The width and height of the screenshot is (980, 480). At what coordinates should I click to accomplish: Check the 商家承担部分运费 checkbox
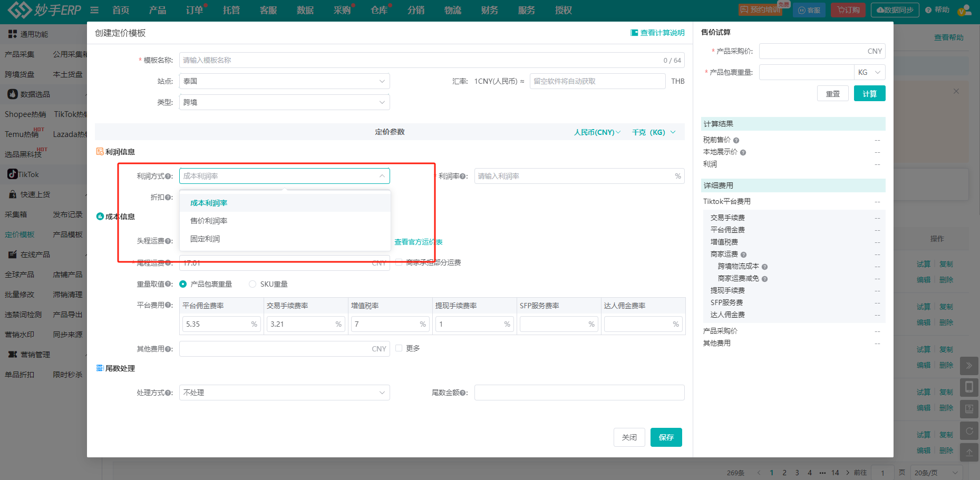tap(399, 262)
